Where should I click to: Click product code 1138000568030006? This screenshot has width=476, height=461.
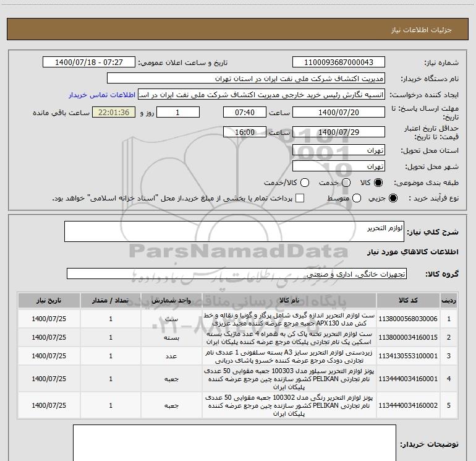click(x=408, y=319)
